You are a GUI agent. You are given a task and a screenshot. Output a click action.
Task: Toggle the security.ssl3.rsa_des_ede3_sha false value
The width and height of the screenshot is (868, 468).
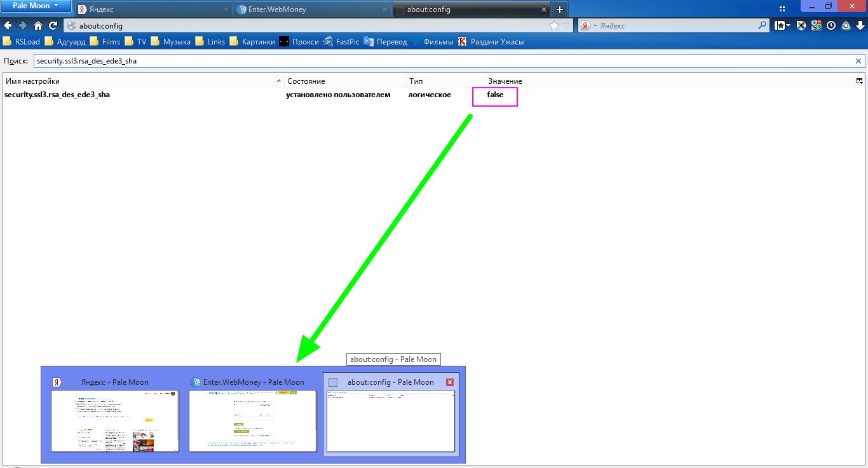tap(495, 95)
